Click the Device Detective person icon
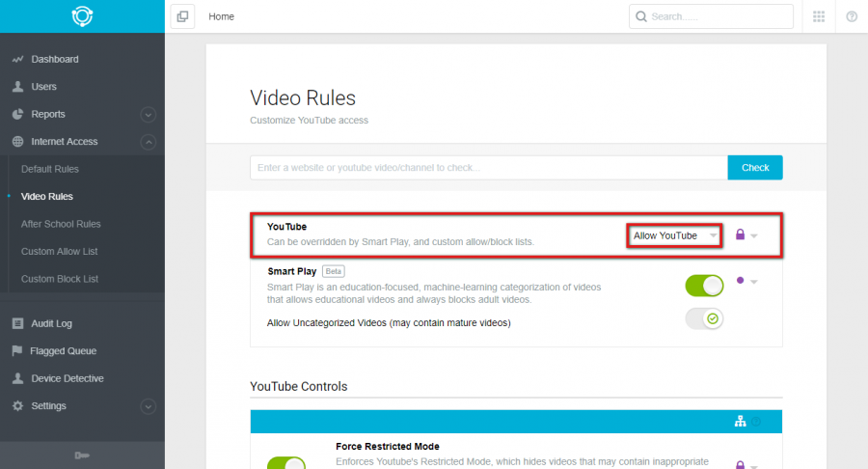The width and height of the screenshot is (868, 469). (x=17, y=378)
